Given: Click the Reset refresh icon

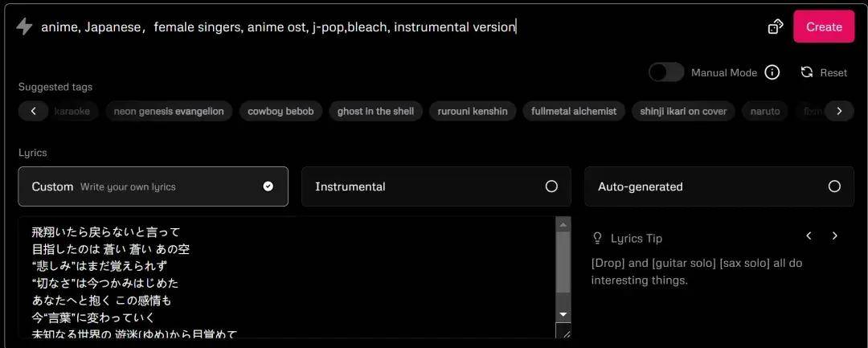Looking at the screenshot, I should coord(807,72).
